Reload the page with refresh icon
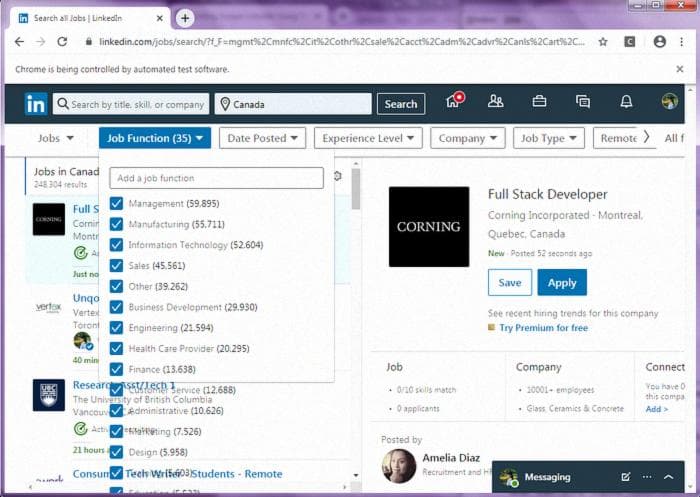Screen dimensions: 700x497 tap(62, 42)
